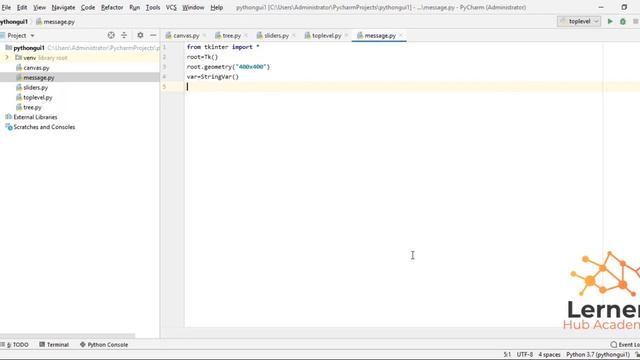Viewport: 640px width, 360px height.
Task: Select sliders.py in project tree
Action: [36, 87]
